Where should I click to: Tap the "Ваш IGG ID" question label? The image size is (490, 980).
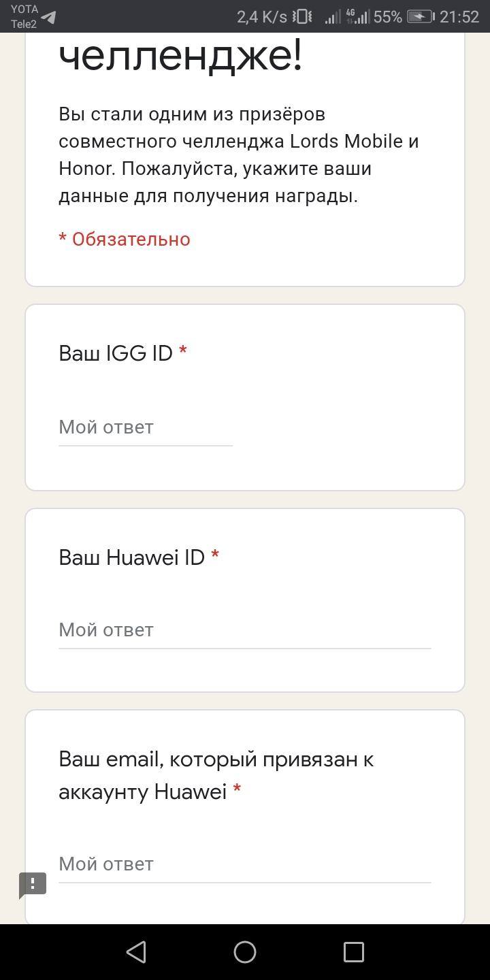pos(116,354)
